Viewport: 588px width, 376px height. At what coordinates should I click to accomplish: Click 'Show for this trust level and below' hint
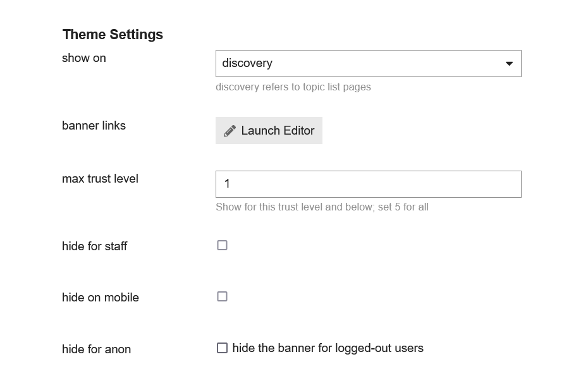322,207
